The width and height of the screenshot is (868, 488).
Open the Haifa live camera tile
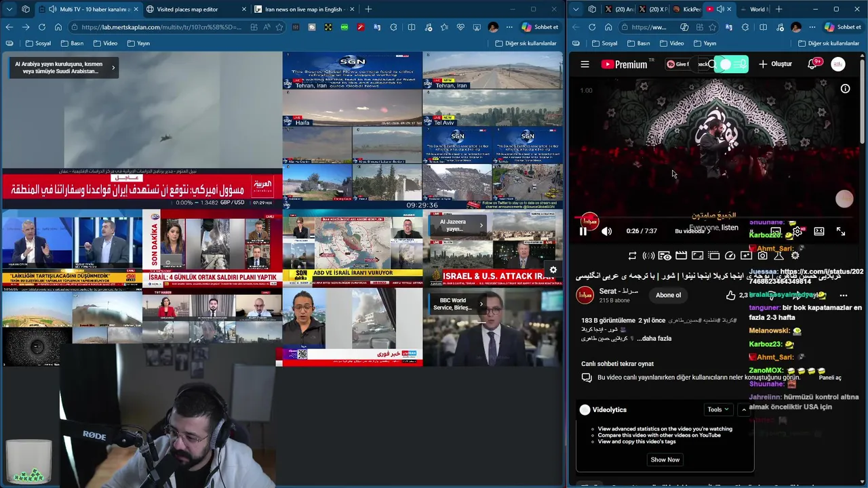(x=353, y=108)
